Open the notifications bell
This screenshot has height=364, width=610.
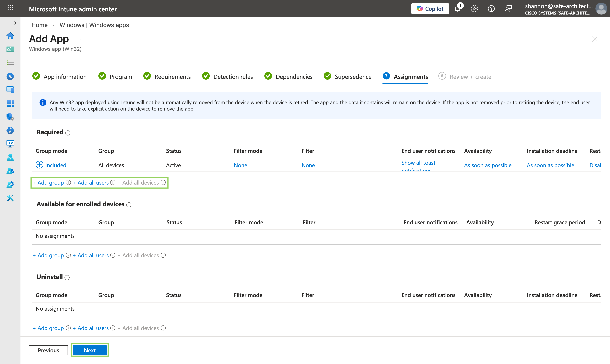[458, 9]
